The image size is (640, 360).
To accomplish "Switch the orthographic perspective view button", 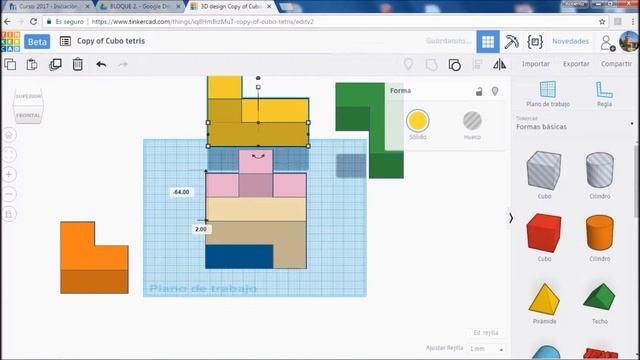I will pos(9,213).
